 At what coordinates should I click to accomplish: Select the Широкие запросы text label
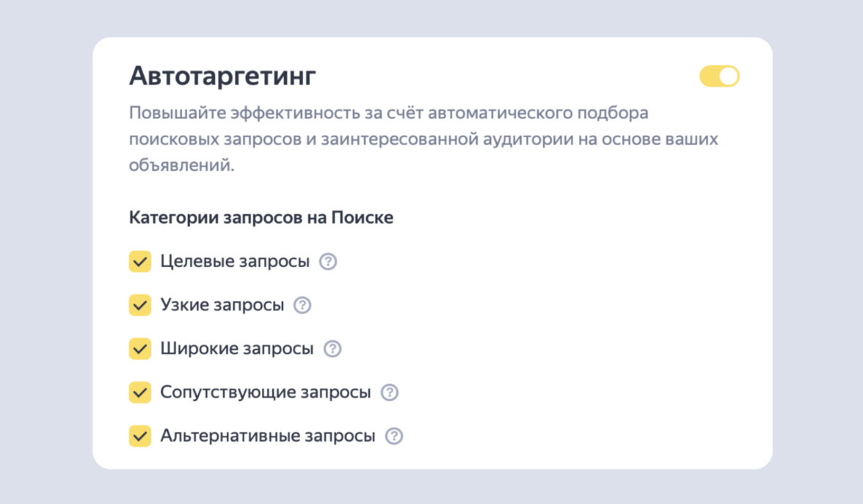pyautogui.click(x=236, y=349)
